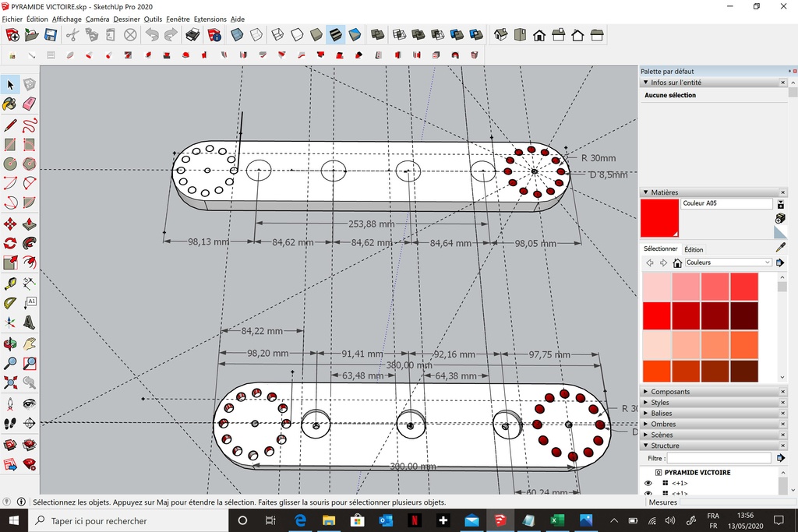Collapse the Structure panel
Image resolution: width=798 pixels, height=532 pixels.
point(646,446)
